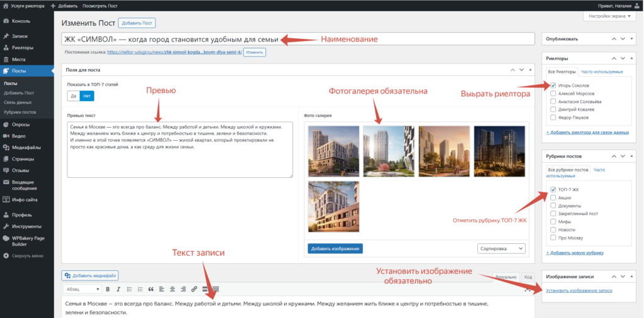Screen dimensions: 644x318
Task: Apply blockquote formatting
Action: [x=151, y=289]
